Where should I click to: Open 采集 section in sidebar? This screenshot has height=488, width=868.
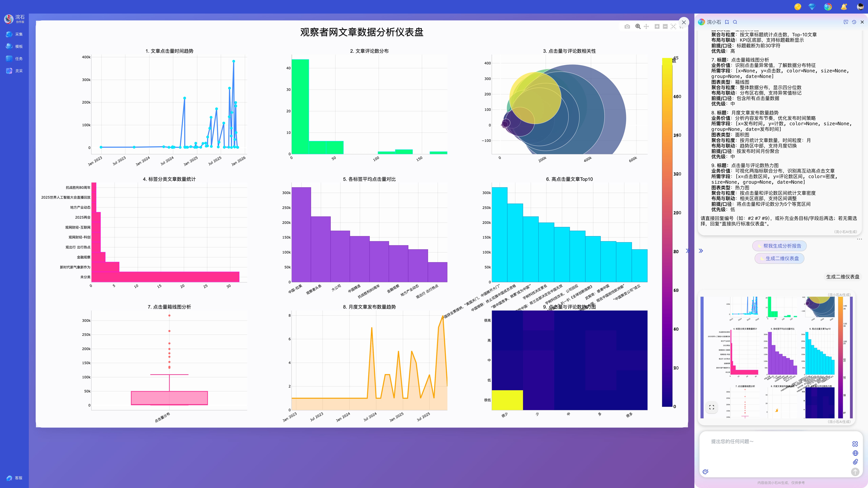[x=14, y=34]
